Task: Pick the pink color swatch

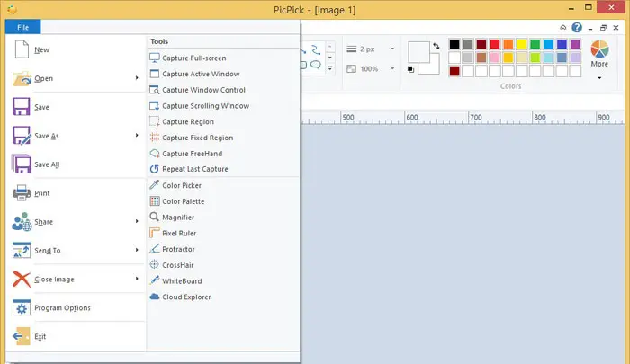Action: click(x=495, y=58)
